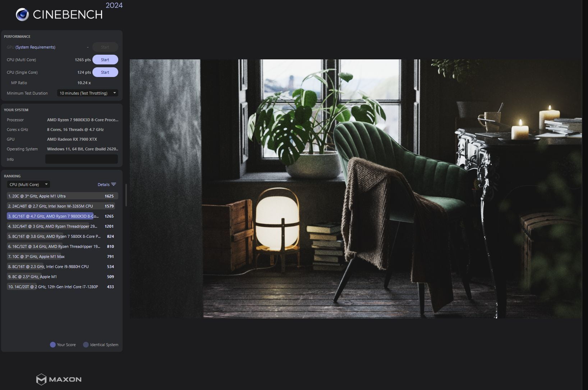Viewport: 588px width, 390px height.
Task: Select highlighted Ryzen 7 9800X3D ranking row
Action: 62,216
